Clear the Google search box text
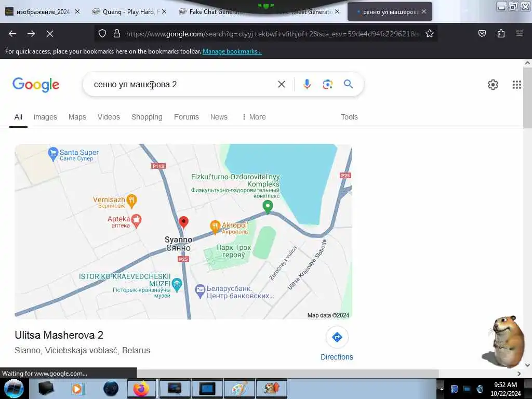 [x=282, y=84]
